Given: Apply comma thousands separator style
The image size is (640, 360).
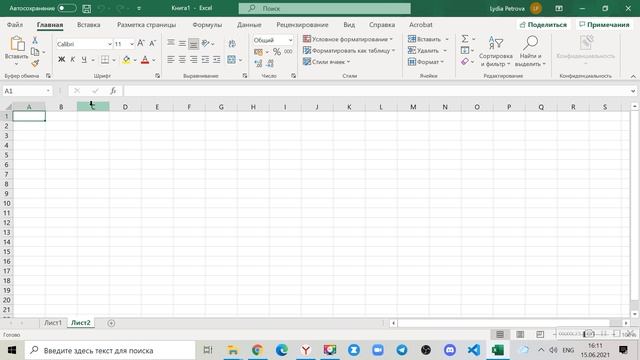Looking at the screenshot, I should point(288,51).
